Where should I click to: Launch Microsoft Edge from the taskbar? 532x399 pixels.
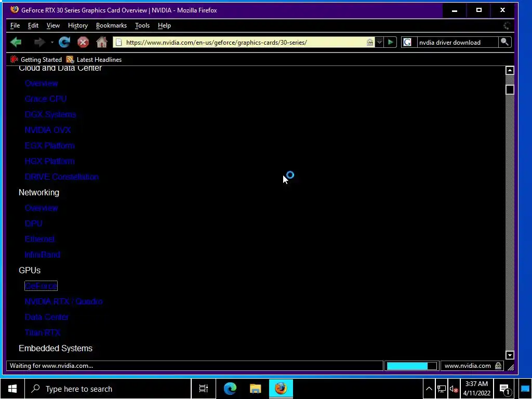(x=230, y=389)
